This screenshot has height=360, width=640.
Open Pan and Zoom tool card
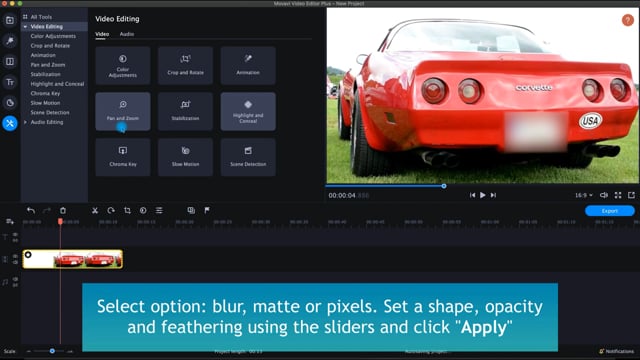coord(123,111)
